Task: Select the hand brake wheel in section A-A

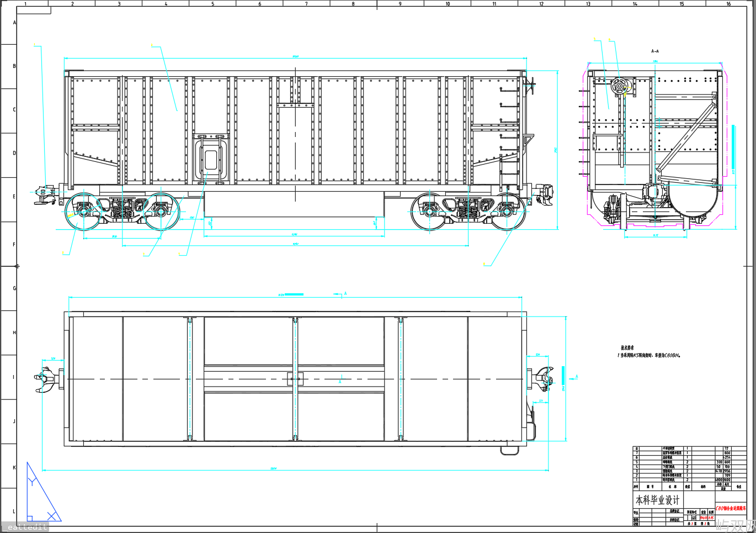Action: [x=620, y=87]
